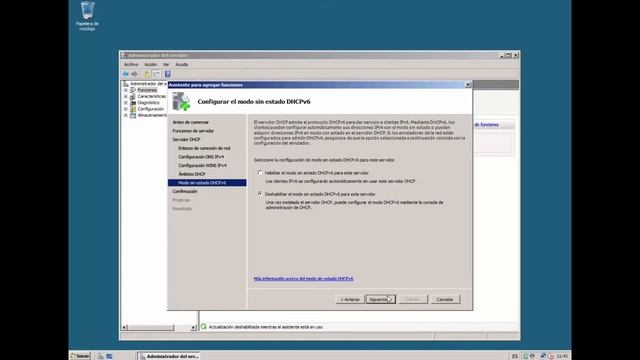
Task: Click the red shield alert tray icon
Action: point(551,356)
